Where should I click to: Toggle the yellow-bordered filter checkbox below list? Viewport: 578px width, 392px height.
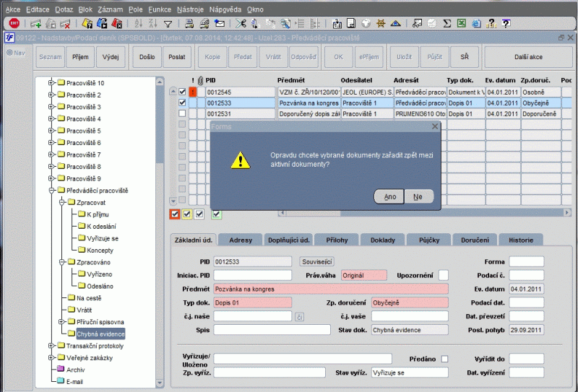(187, 214)
